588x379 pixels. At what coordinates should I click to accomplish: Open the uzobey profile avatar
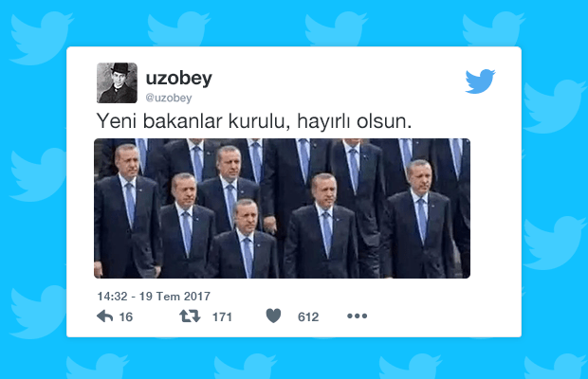tap(117, 82)
